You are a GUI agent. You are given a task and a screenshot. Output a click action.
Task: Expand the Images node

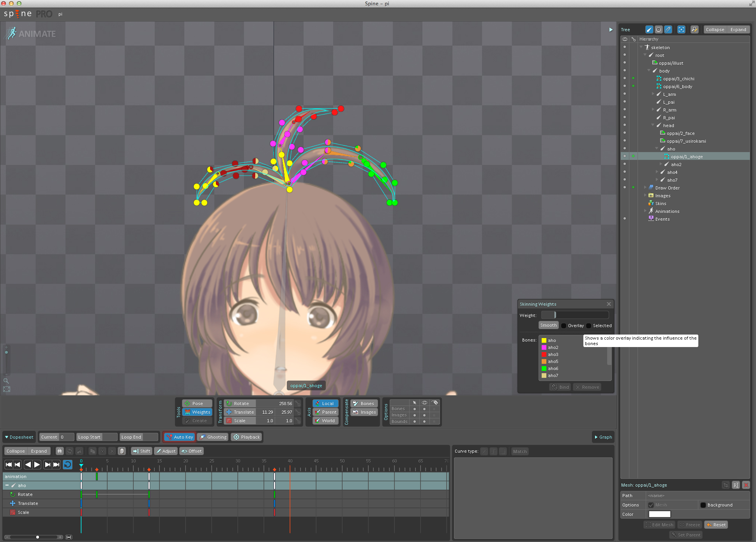pos(645,195)
